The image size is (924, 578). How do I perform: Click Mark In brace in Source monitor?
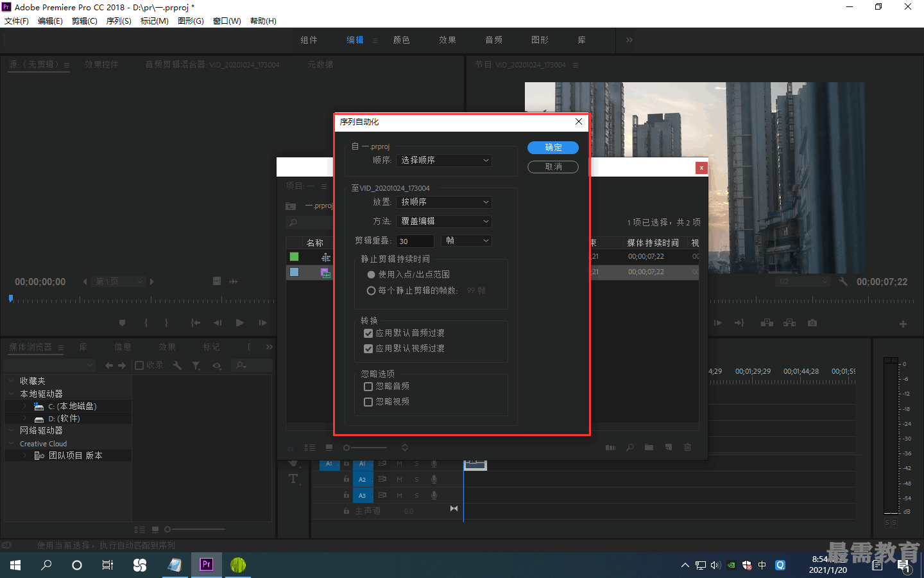146,322
